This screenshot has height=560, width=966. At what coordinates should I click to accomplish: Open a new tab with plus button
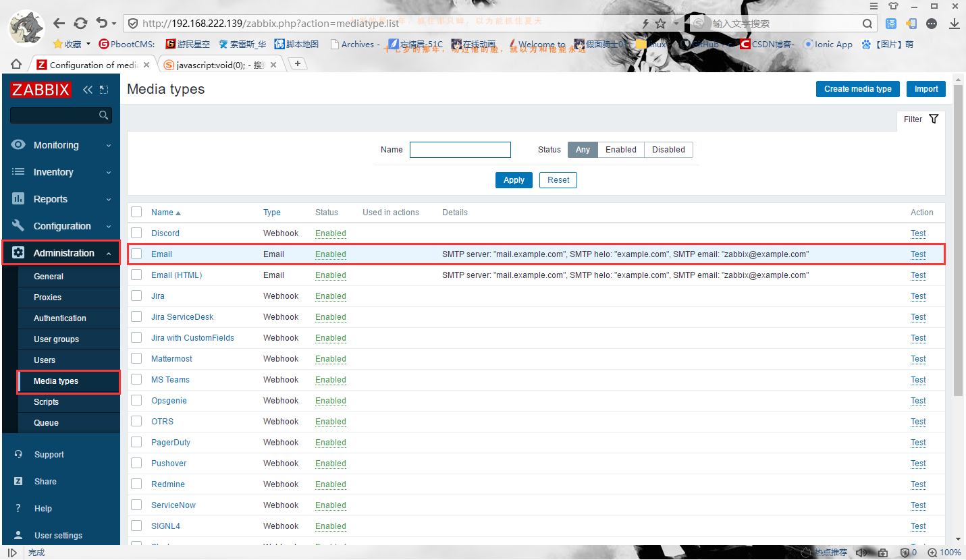pyautogui.click(x=298, y=63)
